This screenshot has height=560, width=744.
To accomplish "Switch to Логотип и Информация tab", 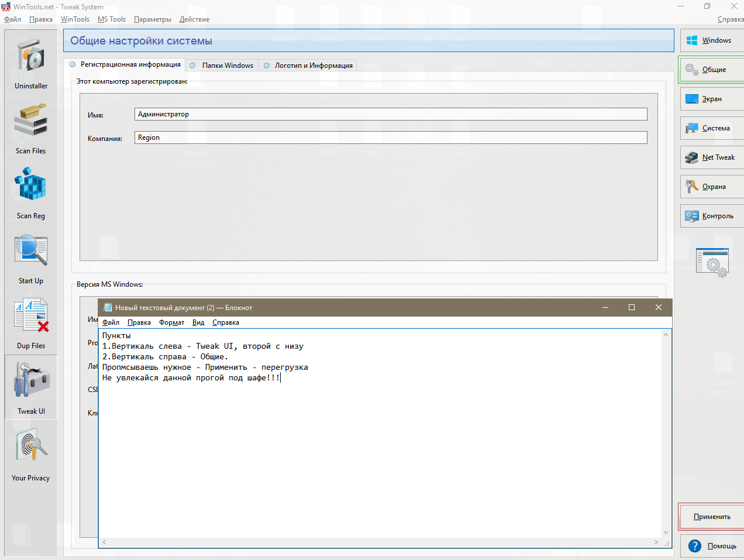I will 308,66.
